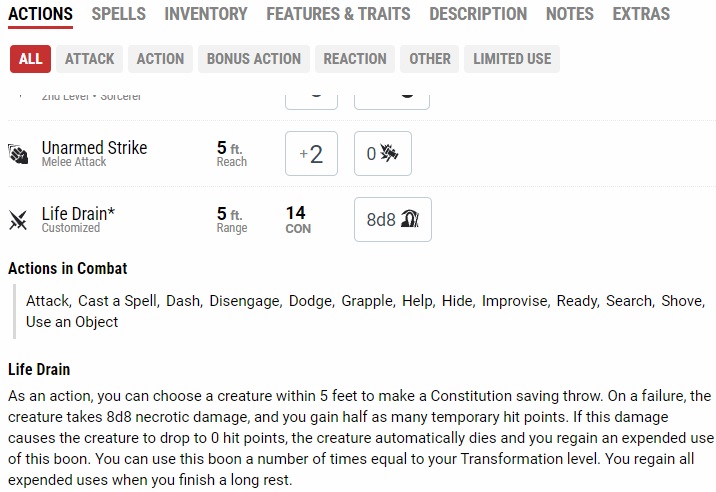Switch to the Extras tab

(x=641, y=14)
